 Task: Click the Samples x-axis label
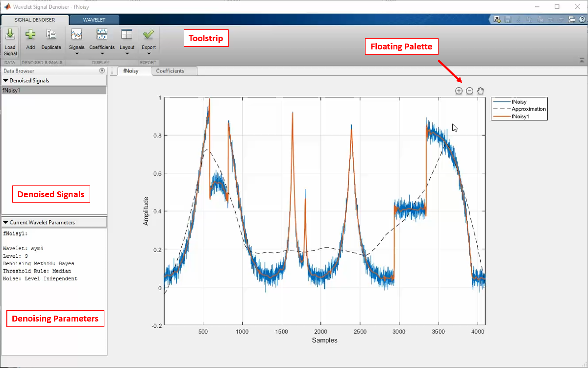coord(324,340)
